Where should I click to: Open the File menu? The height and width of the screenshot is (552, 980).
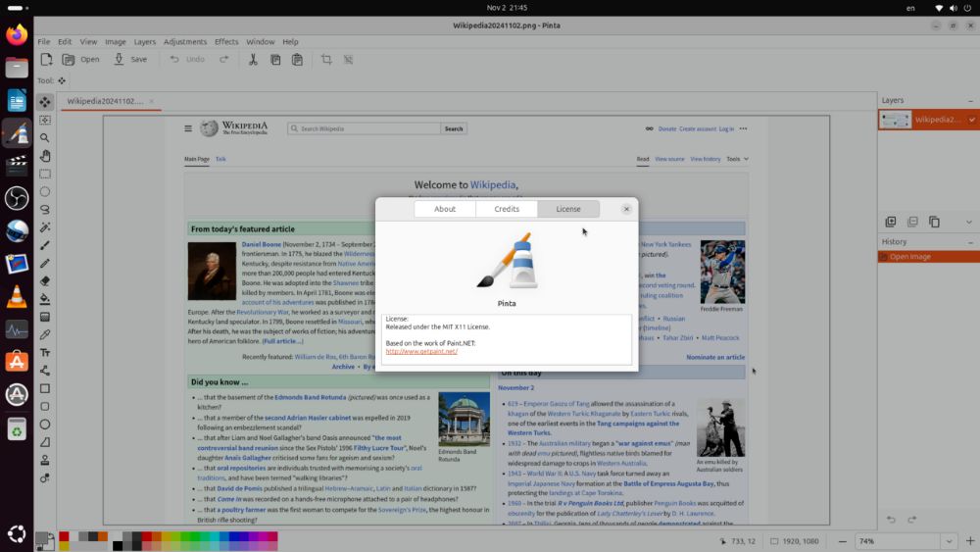point(44,42)
